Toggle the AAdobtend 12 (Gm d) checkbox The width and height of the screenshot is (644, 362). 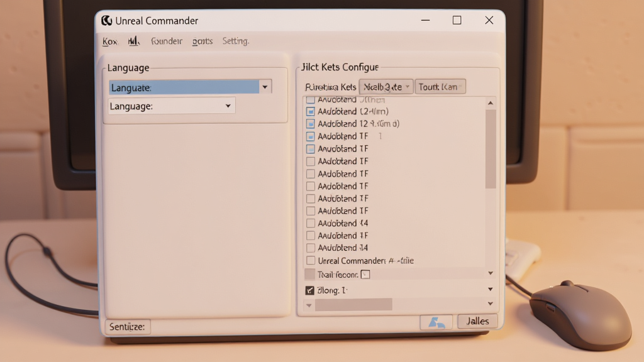tap(311, 124)
